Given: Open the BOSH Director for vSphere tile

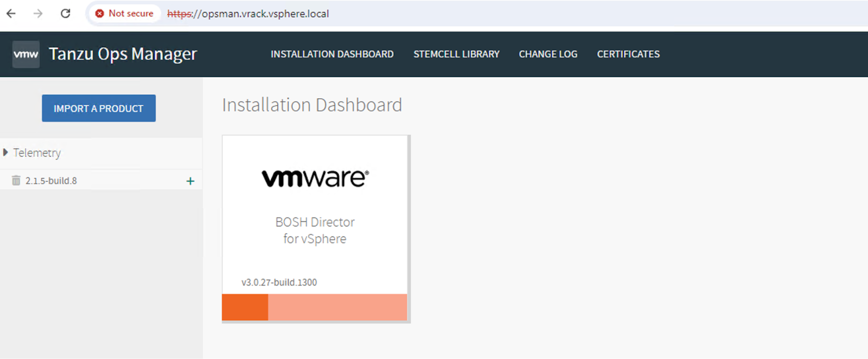Looking at the screenshot, I should tap(315, 228).
